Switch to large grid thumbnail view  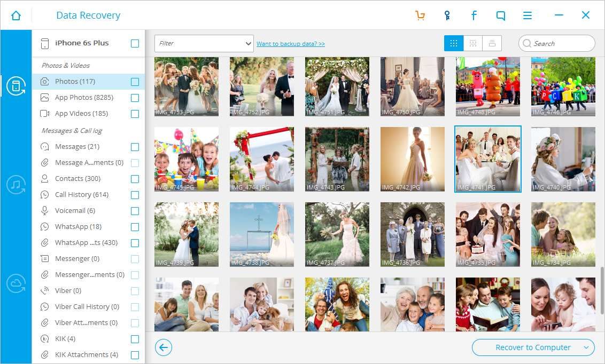[454, 43]
